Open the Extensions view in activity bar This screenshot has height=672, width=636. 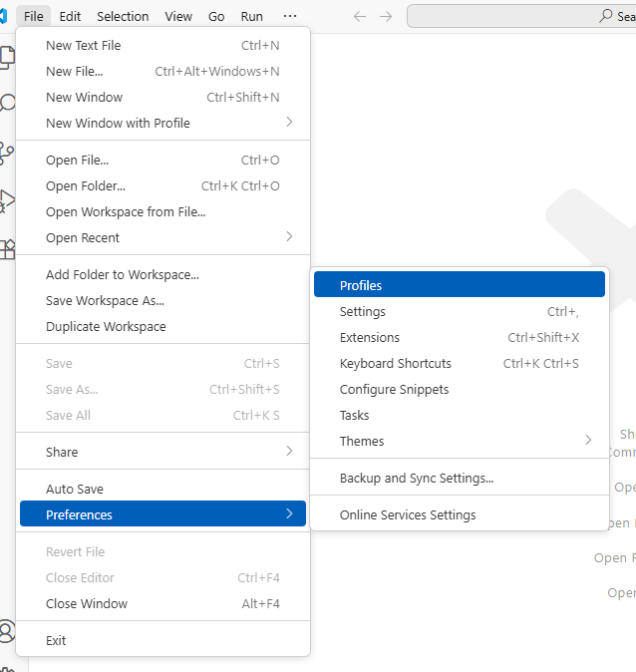[7, 248]
